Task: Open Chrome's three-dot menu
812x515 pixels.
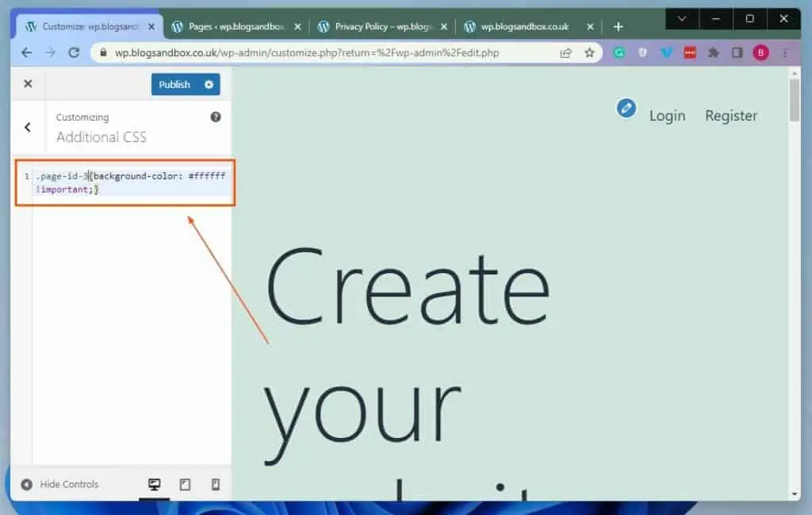Action: pyautogui.click(x=786, y=52)
